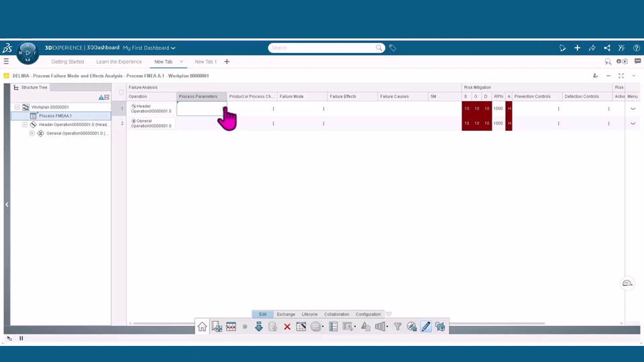Click the plus Add icon in the top bar

[577, 48]
